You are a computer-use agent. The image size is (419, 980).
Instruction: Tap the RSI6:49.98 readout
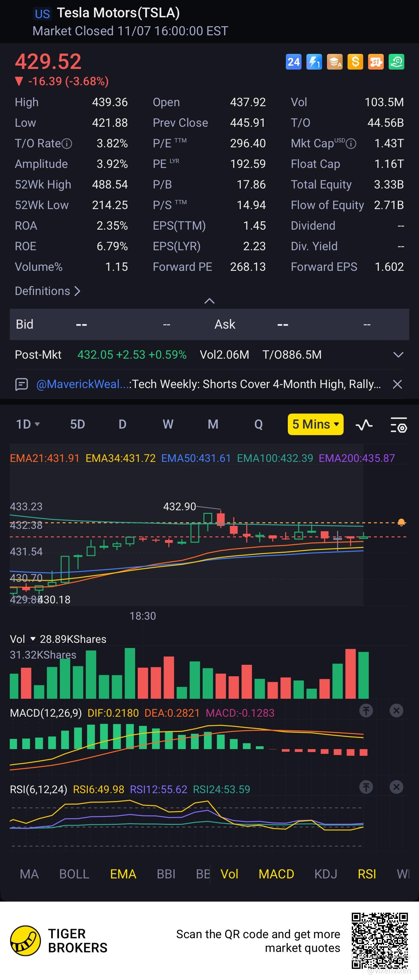[x=99, y=790]
